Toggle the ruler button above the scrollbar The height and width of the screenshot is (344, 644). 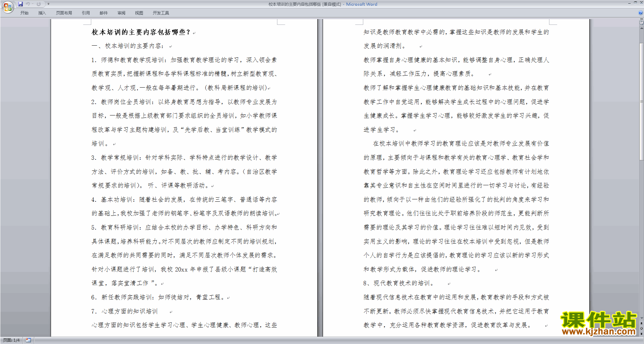coord(642,22)
